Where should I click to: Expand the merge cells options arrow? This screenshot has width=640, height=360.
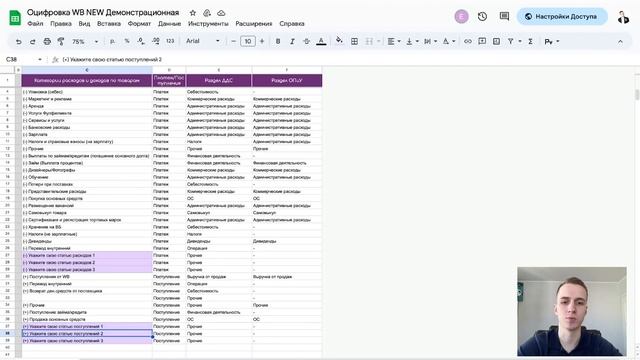[378, 41]
